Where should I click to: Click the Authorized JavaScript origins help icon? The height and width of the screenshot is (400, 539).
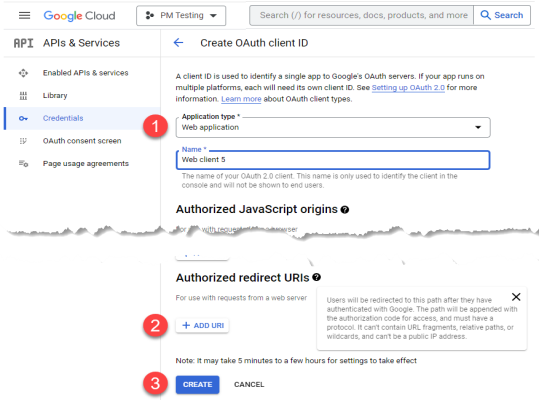[345, 210]
